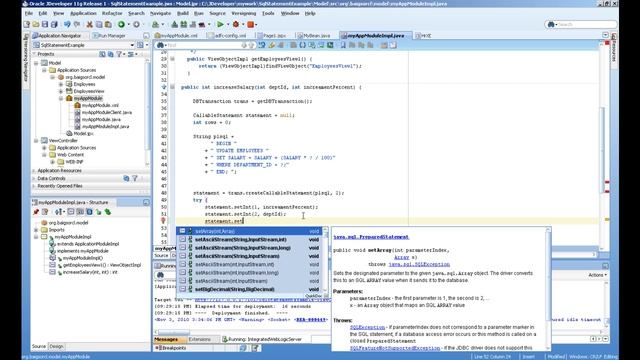Click java.sql.SQLException link in throws clause

pos(419,264)
